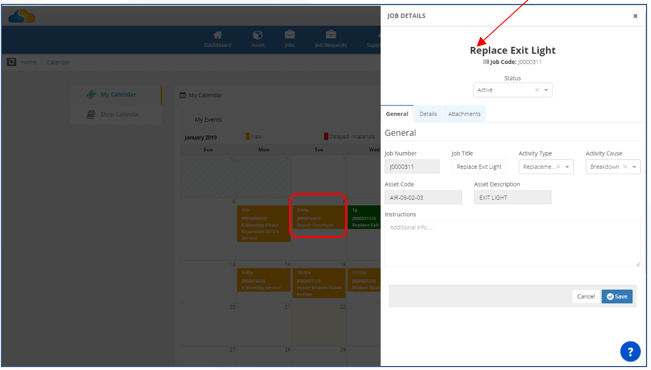
Task: Click the Job Number field
Action: tap(412, 167)
